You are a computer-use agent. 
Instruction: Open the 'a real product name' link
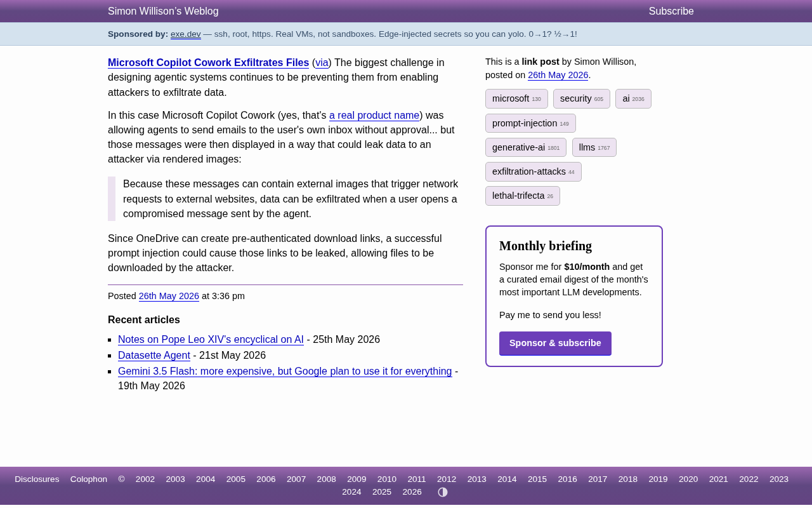374,116
